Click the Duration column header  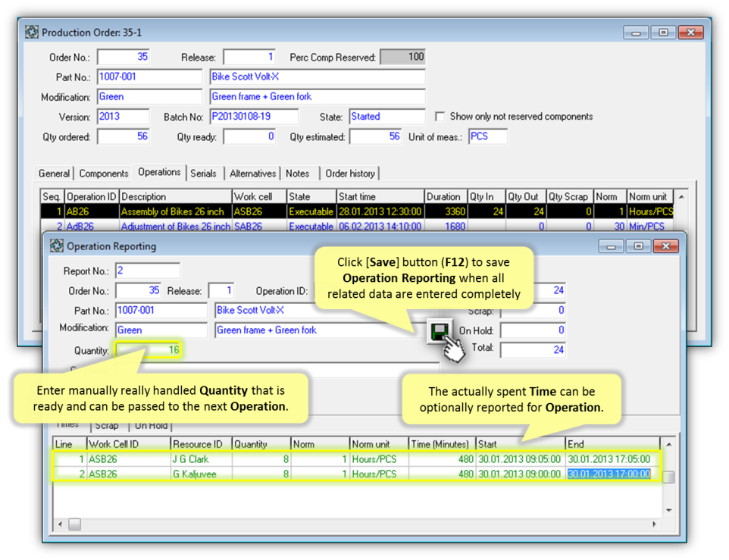point(446,196)
